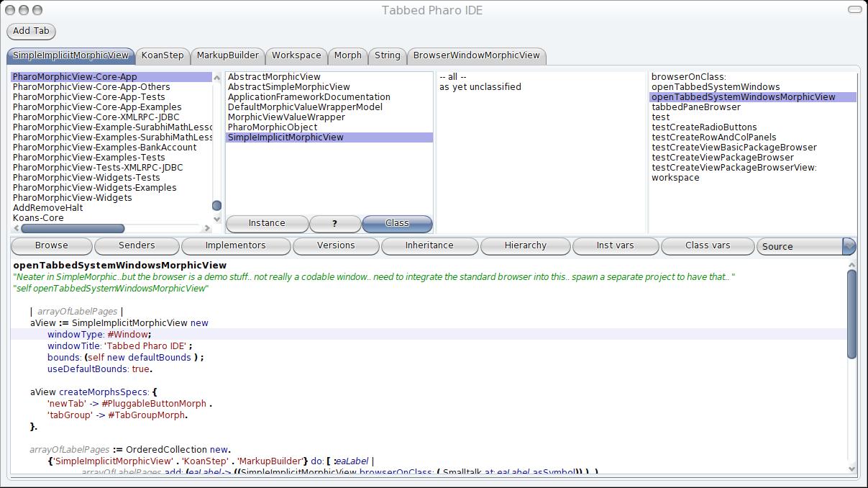
Task: Click the package list horizontal scrollbar thumb
Action: 73,228
